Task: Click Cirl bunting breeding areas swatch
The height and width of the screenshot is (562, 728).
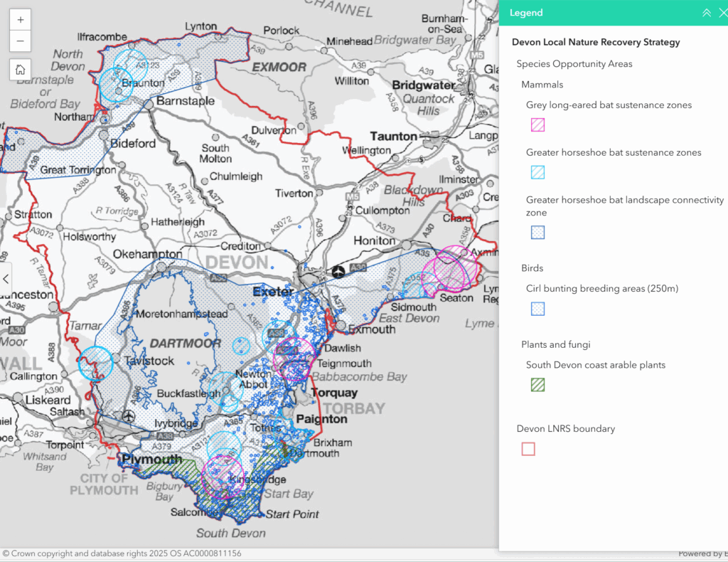Action: 537,309
